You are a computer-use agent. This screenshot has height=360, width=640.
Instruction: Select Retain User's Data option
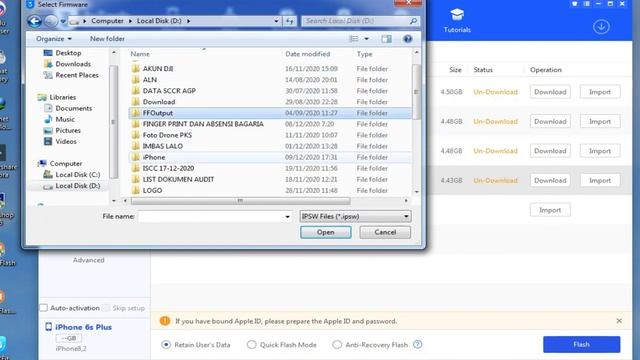[166, 344]
